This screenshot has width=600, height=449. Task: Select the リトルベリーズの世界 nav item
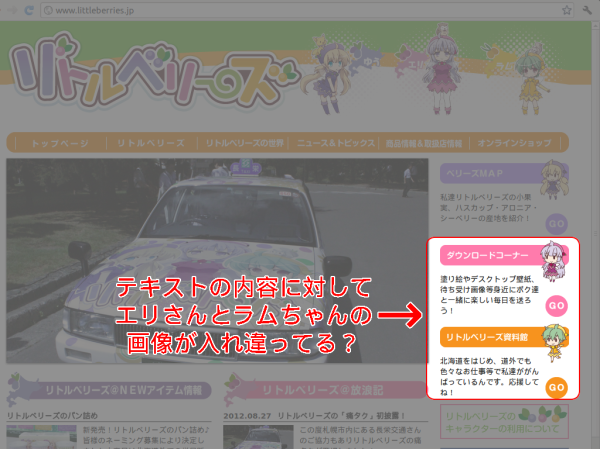pyautogui.click(x=245, y=143)
